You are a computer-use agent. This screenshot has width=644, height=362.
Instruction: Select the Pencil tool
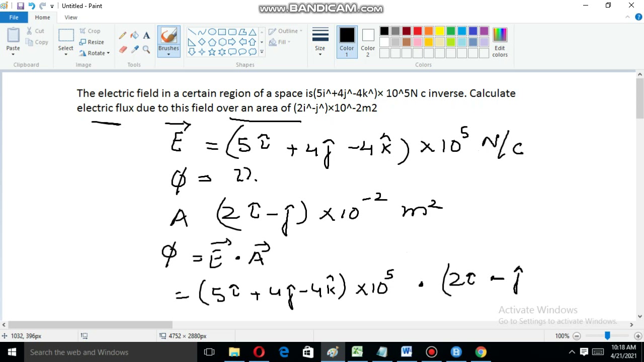pyautogui.click(x=122, y=35)
